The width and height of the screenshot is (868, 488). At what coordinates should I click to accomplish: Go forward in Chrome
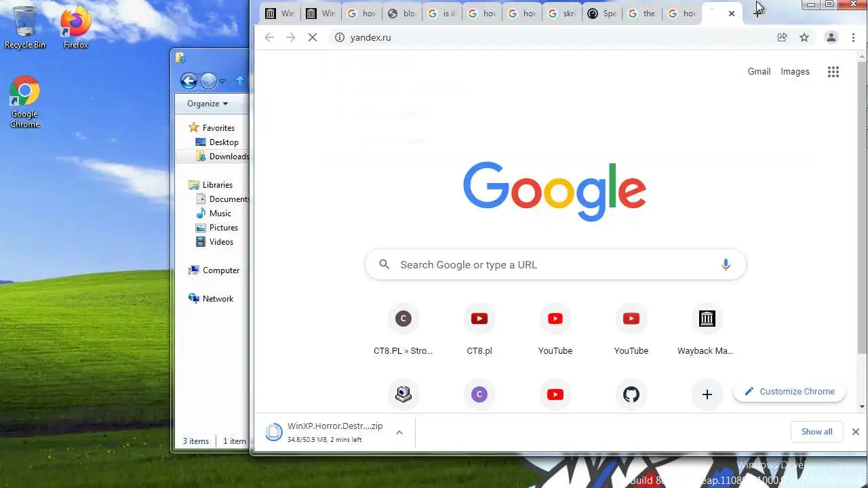click(x=291, y=37)
